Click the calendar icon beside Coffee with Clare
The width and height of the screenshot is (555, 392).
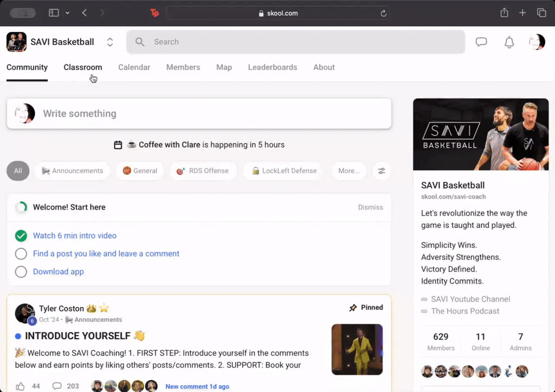[118, 145]
